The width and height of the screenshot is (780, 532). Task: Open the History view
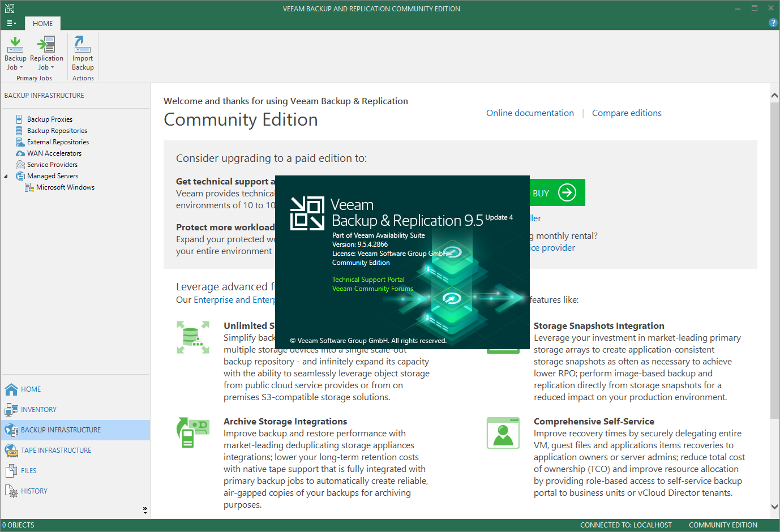coord(34,491)
